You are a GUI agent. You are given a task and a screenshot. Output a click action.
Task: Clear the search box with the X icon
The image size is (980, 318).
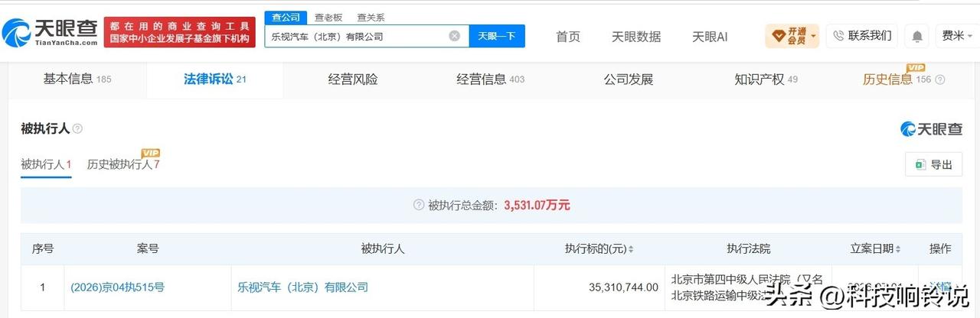point(454,36)
